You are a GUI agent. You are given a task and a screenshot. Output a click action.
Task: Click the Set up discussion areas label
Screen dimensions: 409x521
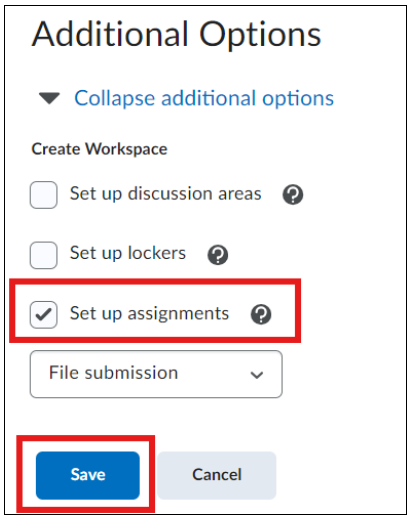pos(166,194)
